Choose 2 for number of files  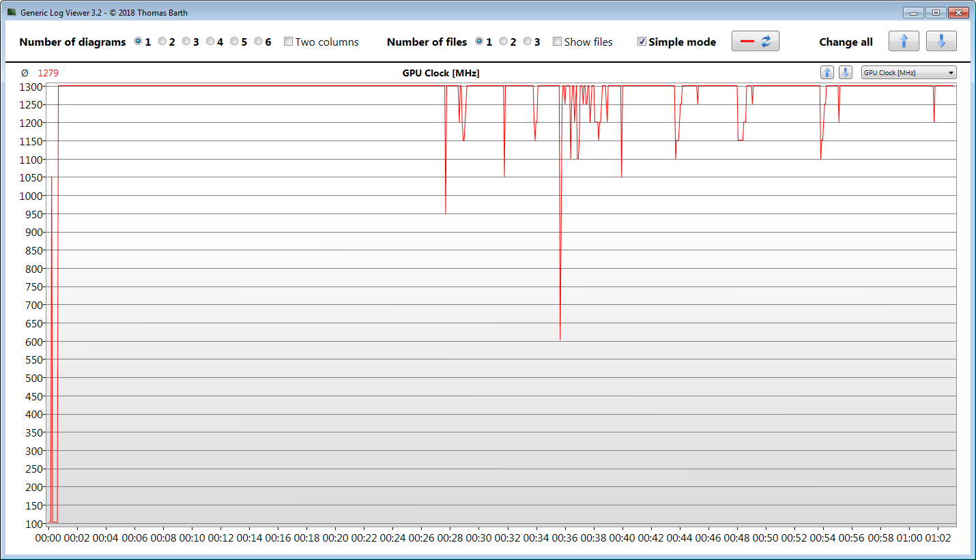(x=504, y=42)
